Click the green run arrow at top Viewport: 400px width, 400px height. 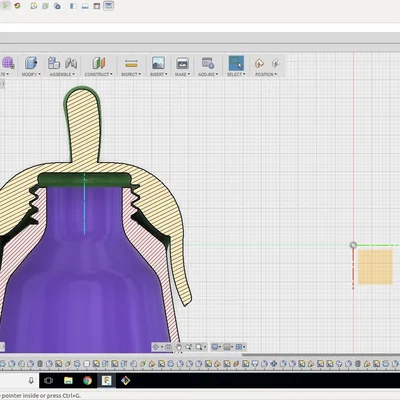[x=6, y=6]
